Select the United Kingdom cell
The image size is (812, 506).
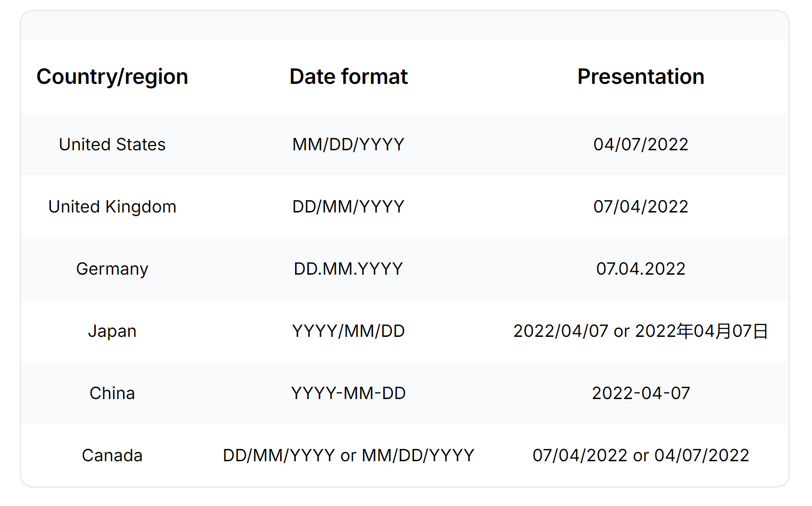point(112,206)
